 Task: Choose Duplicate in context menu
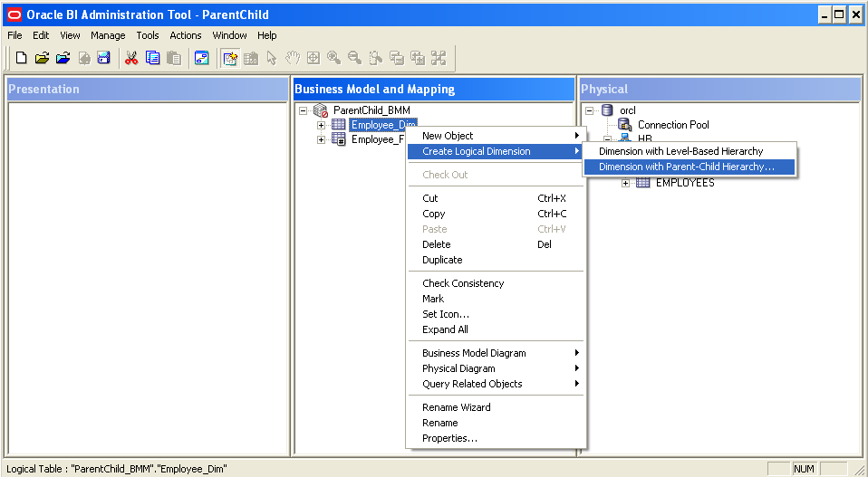click(496, 261)
